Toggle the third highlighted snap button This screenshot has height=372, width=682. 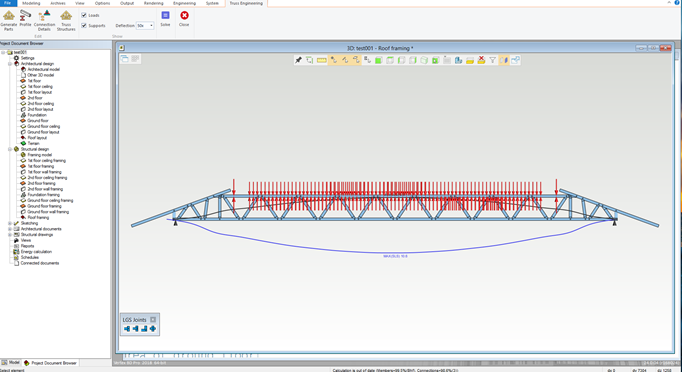coord(356,60)
